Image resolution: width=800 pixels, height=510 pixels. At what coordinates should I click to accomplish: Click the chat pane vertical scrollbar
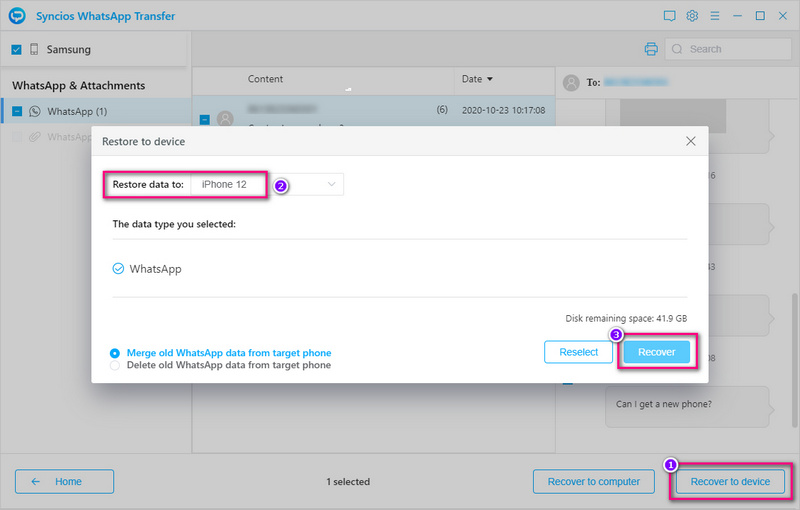(794, 360)
